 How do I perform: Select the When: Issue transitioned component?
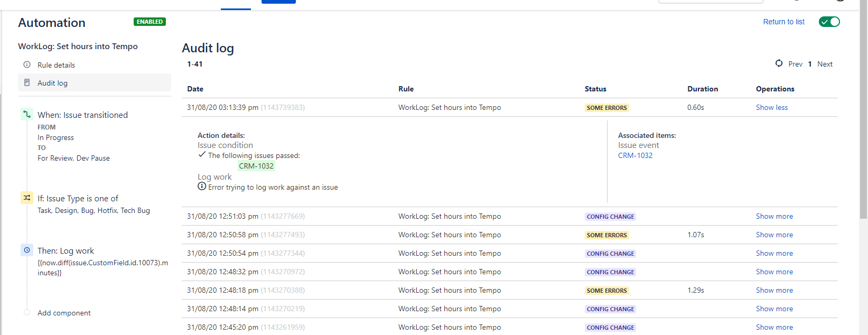82,115
